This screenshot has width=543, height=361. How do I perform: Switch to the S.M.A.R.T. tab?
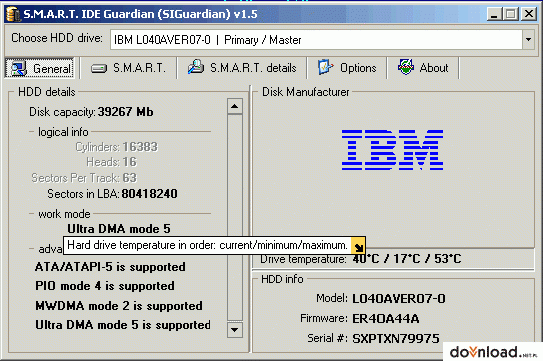pyautogui.click(x=128, y=68)
